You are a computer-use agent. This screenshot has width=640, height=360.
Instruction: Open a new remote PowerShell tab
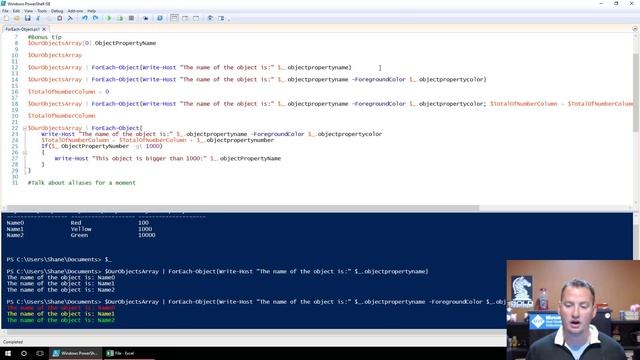point(145,18)
